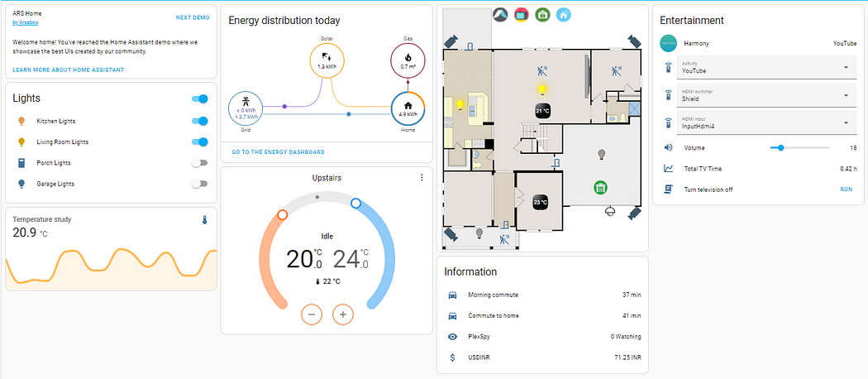Toggle the garage light bulb on the floorplan

point(600,155)
